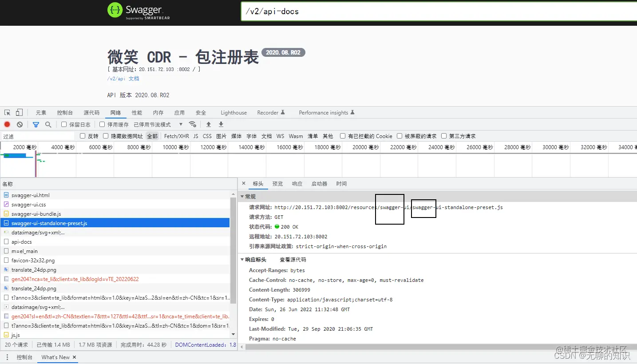The height and width of the screenshot is (364, 637).
Task: Tick the 反转 checkbox
Action: 83,136
